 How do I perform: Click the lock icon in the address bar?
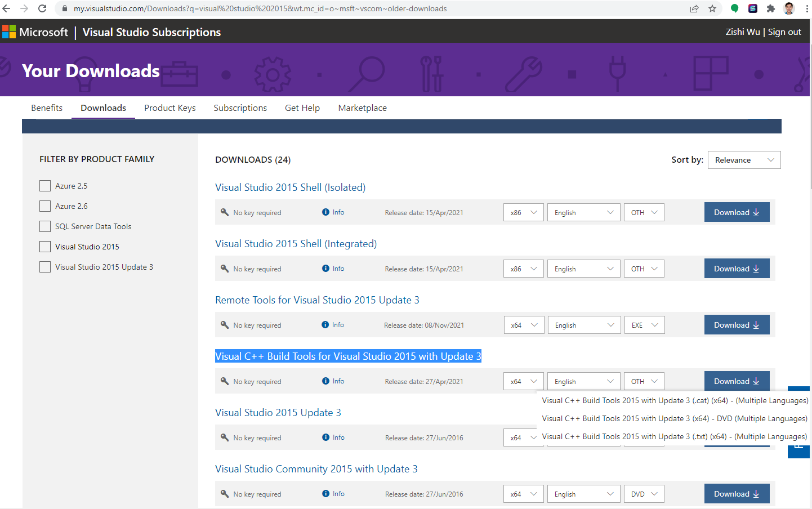pos(65,8)
